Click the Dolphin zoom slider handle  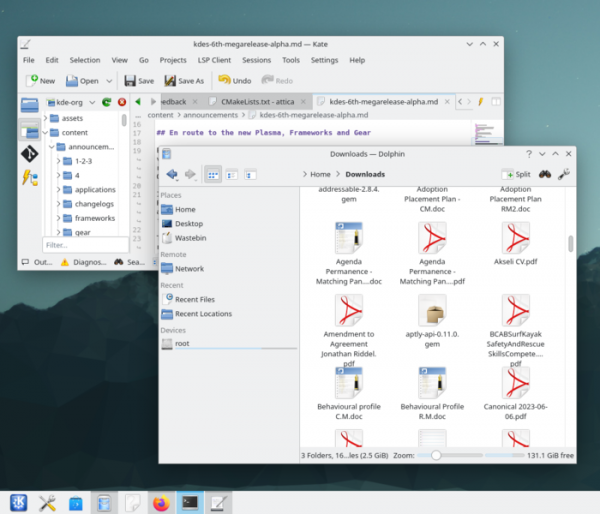435,455
